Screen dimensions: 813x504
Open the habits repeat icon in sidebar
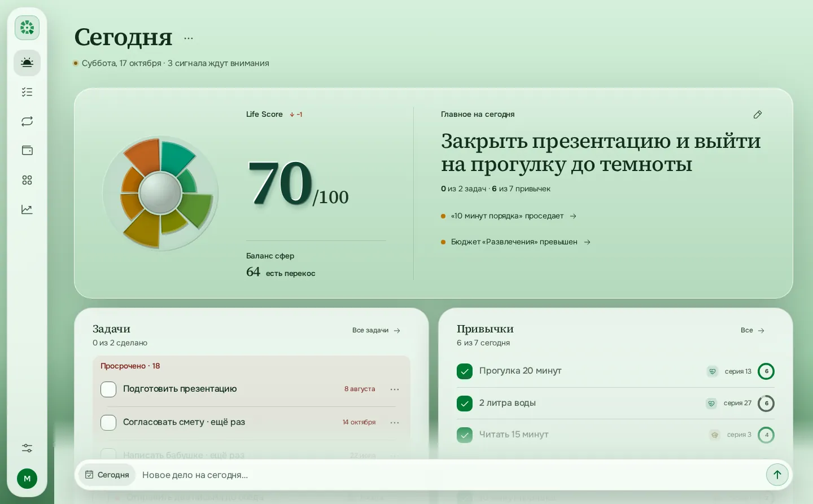coord(27,121)
